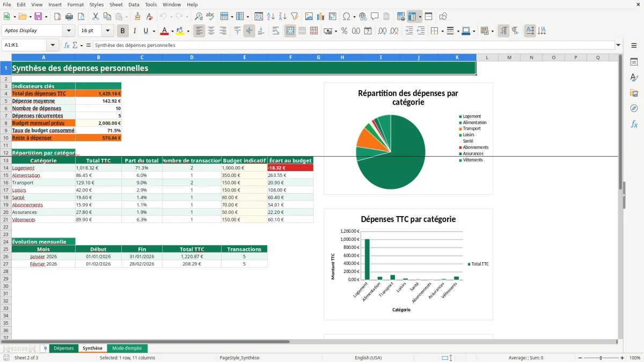Click the AutoFilter funnel icon
Image resolution: width=644 pixels, height=362 pixels.
(295, 17)
